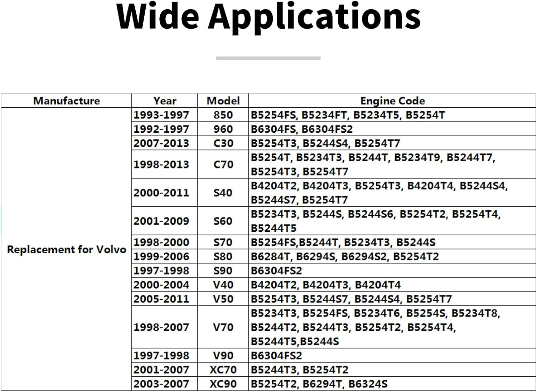Viewport: 537px width, 392px height.
Task: Select the model 960 cell
Action: click(x=223, y=129)
